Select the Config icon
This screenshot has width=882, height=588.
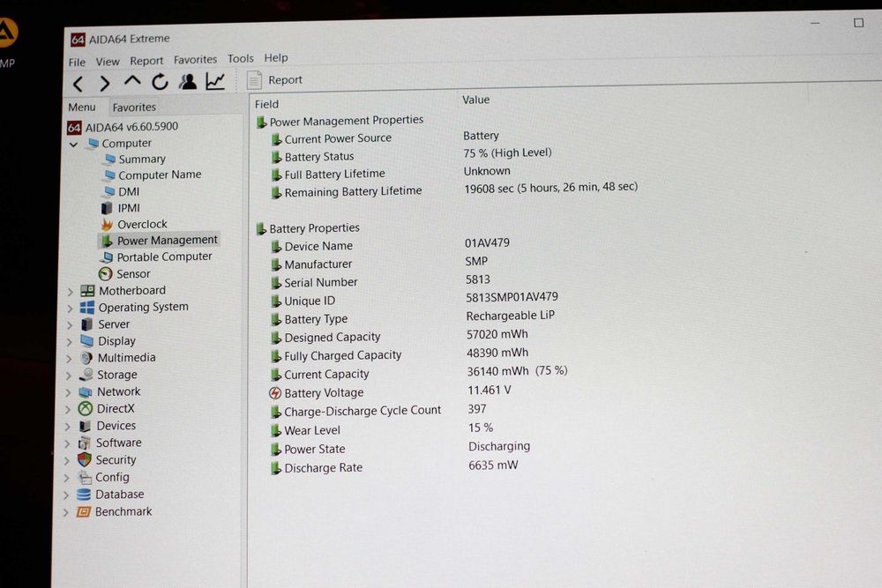coord(85,477)
